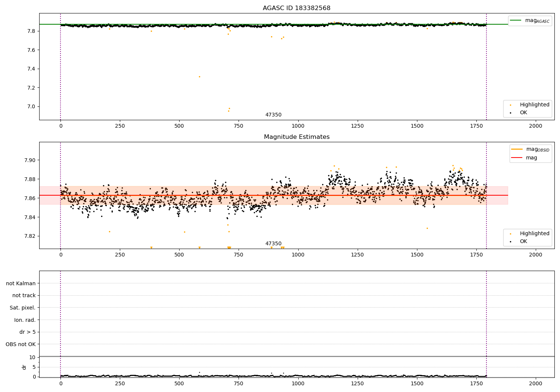
Task: Click the 7.90 tick label in middle plot
Action: pyautogui.click(x=29, y=160)
